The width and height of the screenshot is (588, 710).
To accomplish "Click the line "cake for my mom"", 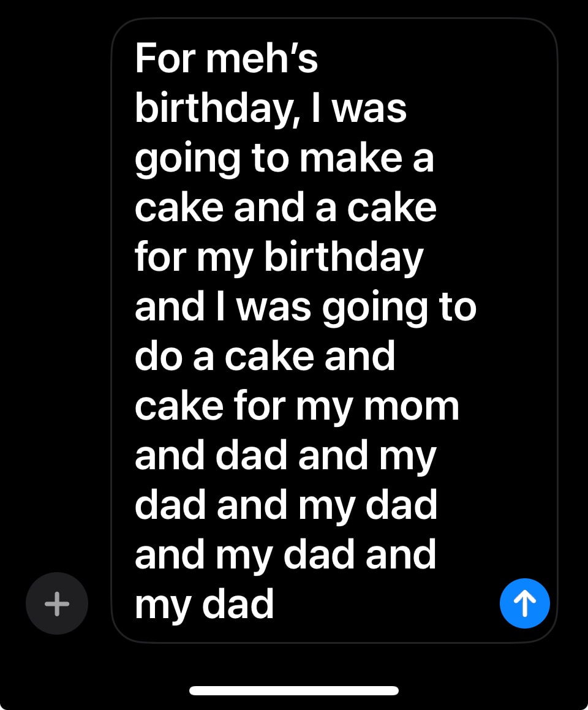I will tap(296, 406).
